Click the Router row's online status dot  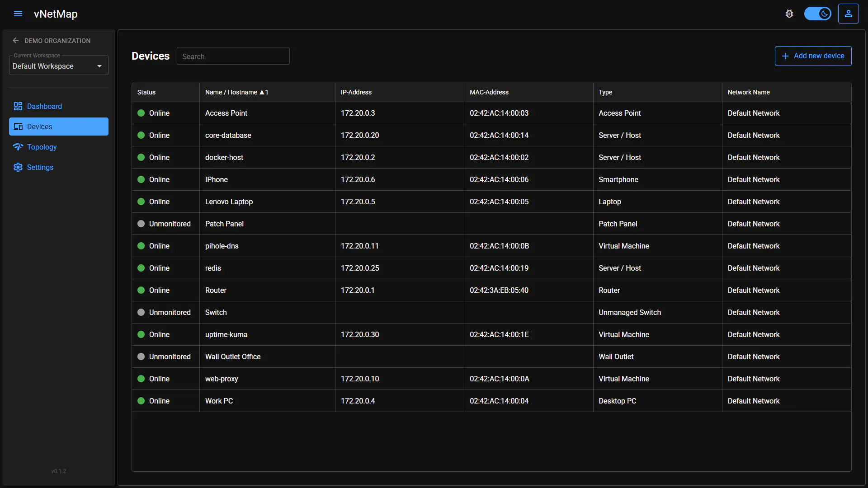pyautogui.click(x=141, y=290)
